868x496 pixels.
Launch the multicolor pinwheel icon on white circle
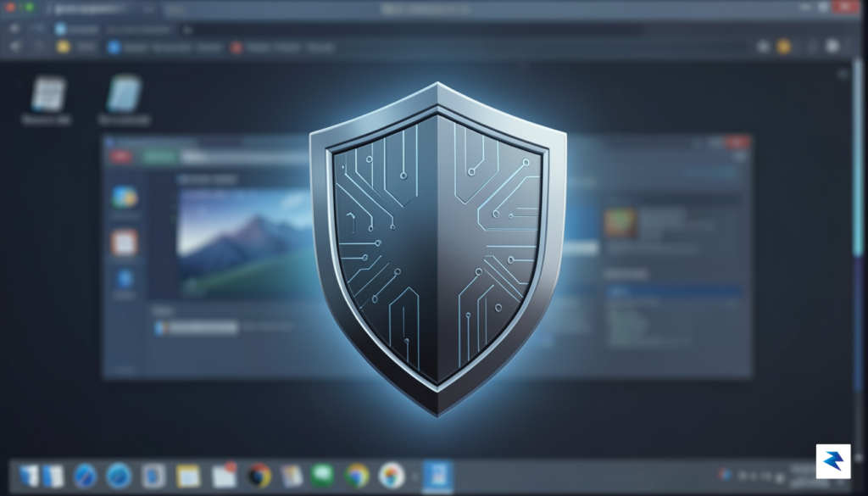click(x=392, y=476)
